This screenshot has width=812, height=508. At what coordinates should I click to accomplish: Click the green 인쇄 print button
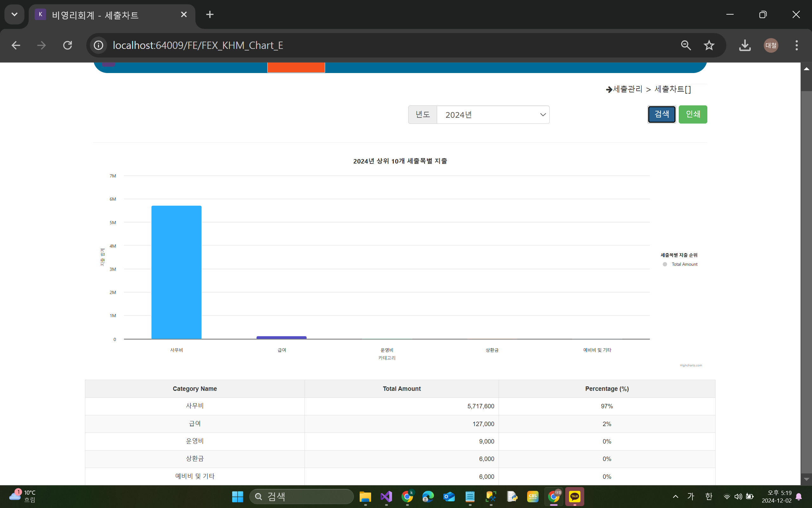(x=692, y=114)
